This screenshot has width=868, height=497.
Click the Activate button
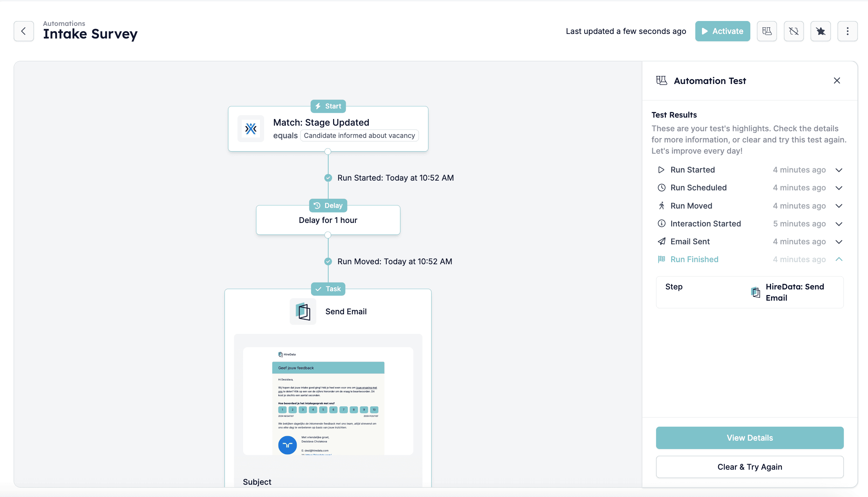point(722,31)
